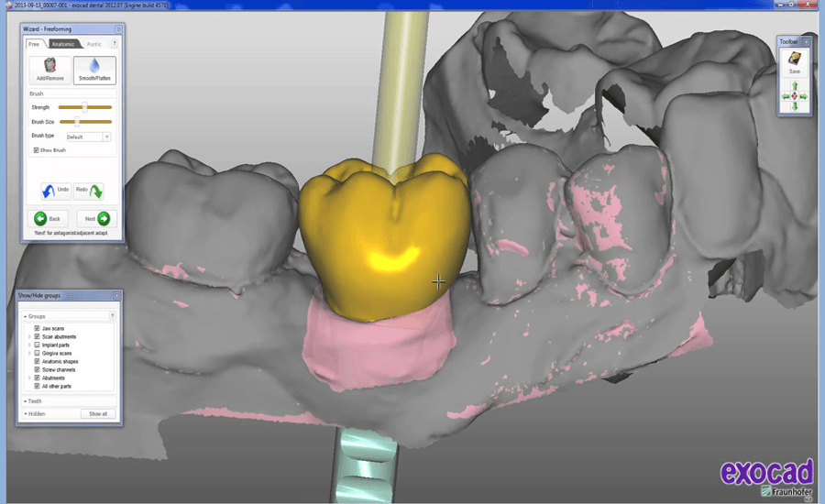Adjust the brush Strength slider
Viewport: 825px width, 504px height.
(84, 107)
